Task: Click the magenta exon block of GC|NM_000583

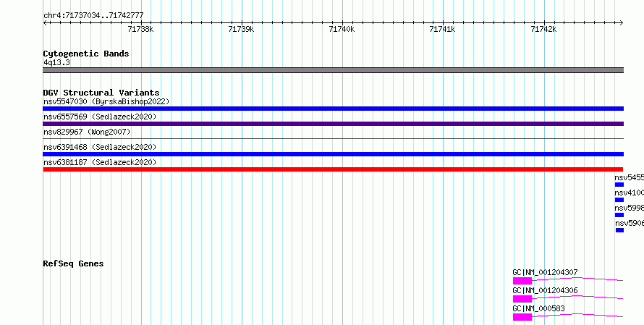Action: (x=522, y=317)
